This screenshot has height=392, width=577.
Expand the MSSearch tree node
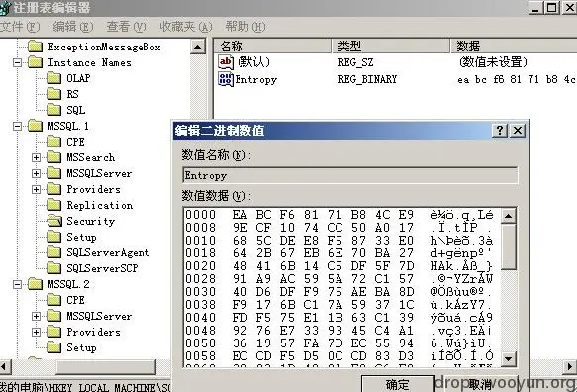coord(36,157)
